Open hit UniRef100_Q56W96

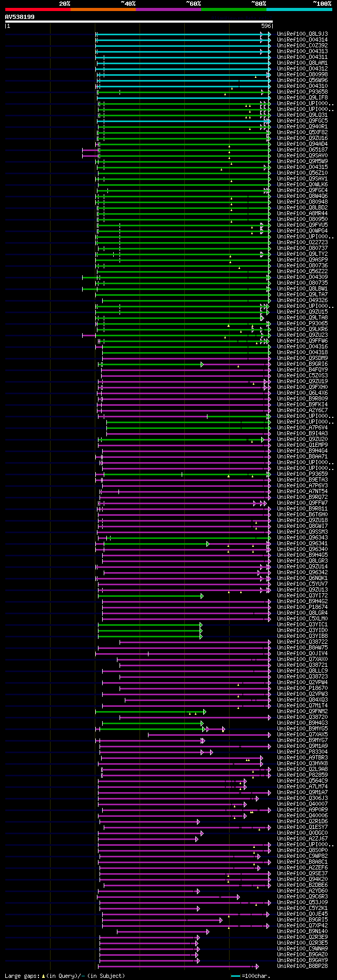click(x=302, y=80)
